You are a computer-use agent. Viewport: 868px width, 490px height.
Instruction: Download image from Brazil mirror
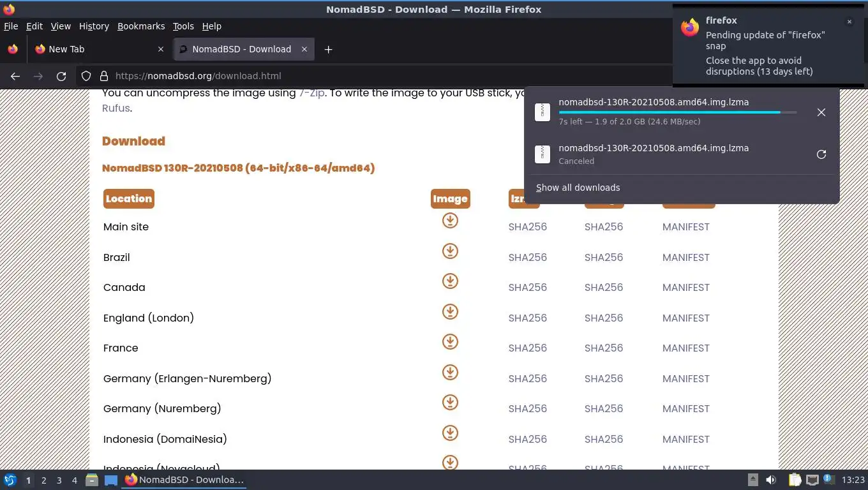point(450,251)
